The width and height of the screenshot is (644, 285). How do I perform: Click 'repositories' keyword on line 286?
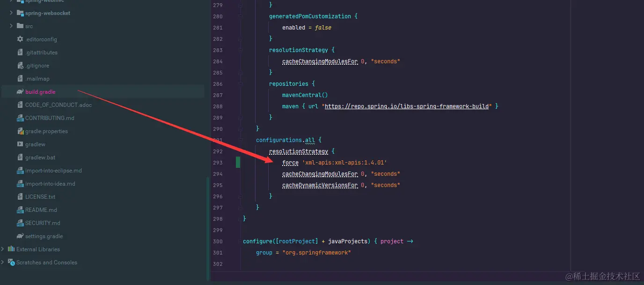click(x=289, y=84)
